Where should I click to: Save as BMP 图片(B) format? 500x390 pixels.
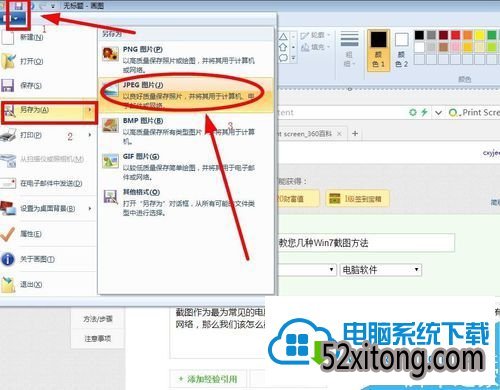[x=186, y=131]
